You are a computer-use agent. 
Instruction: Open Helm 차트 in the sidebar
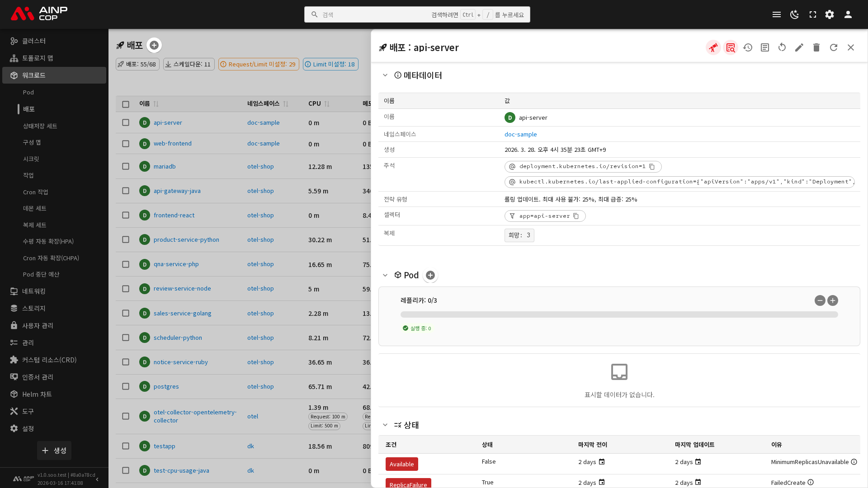click(x=37, y=394)
